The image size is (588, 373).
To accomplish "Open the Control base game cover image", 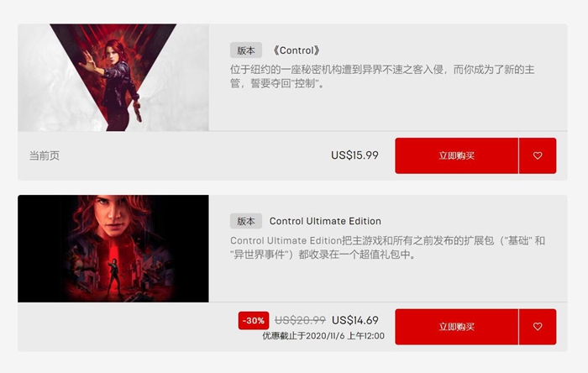I will pyautogui.click(x=113, y=77).
